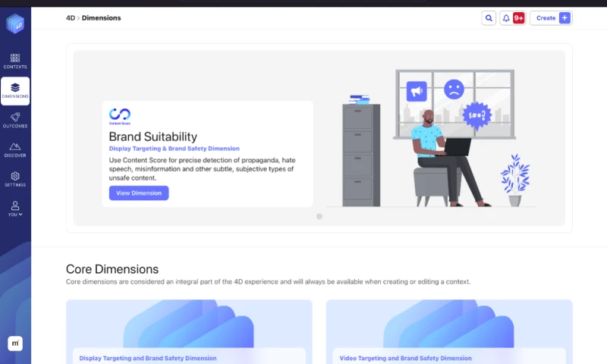Click the plus icon next to Create

pos(565,18)
